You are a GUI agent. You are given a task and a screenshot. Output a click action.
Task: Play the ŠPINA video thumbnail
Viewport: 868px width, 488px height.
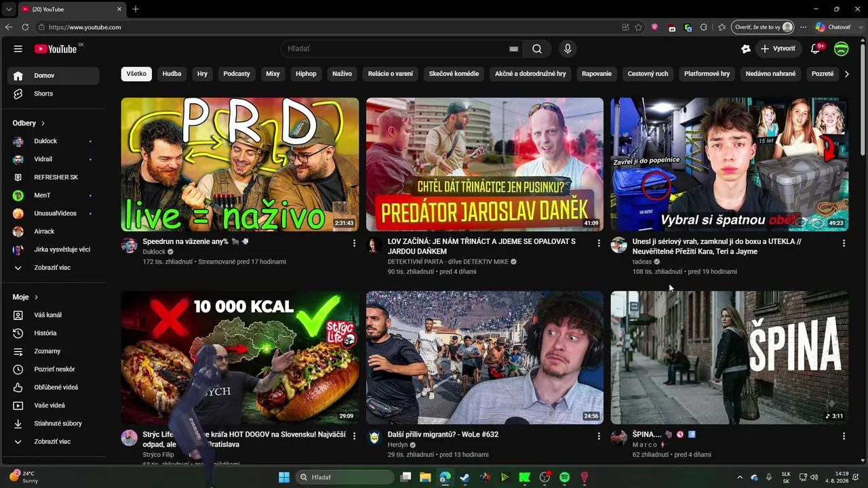pos(730,358)
